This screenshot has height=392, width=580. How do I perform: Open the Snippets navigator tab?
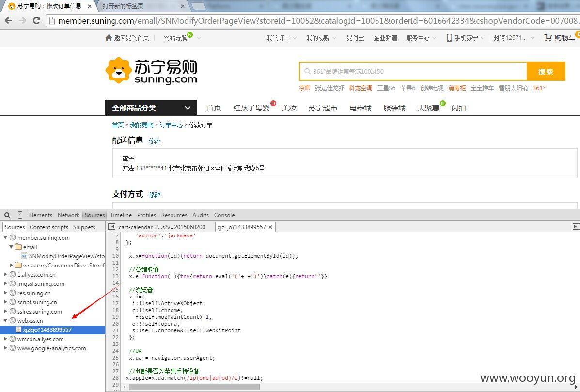[84, 227]
